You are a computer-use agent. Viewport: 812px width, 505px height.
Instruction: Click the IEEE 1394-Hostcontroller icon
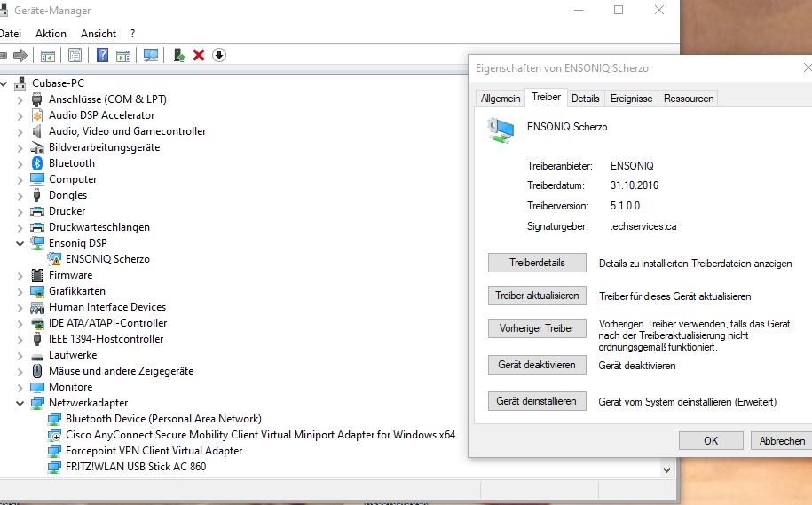tap(37, 339)
